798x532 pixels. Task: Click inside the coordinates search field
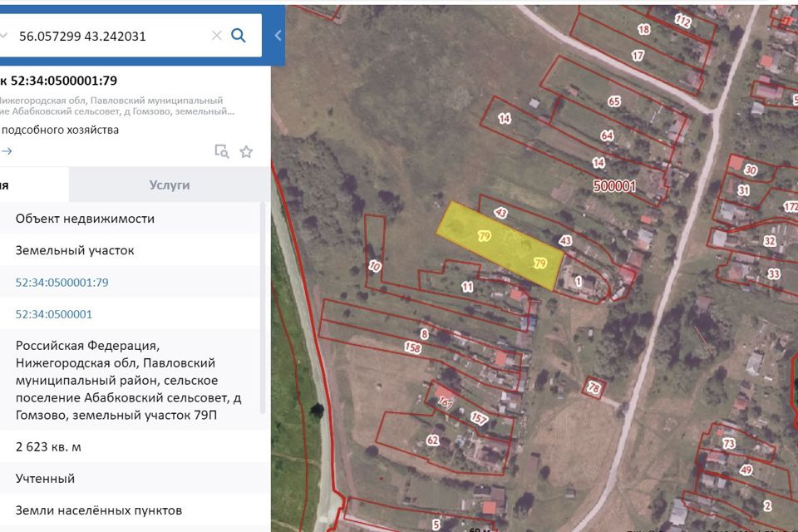112,36
